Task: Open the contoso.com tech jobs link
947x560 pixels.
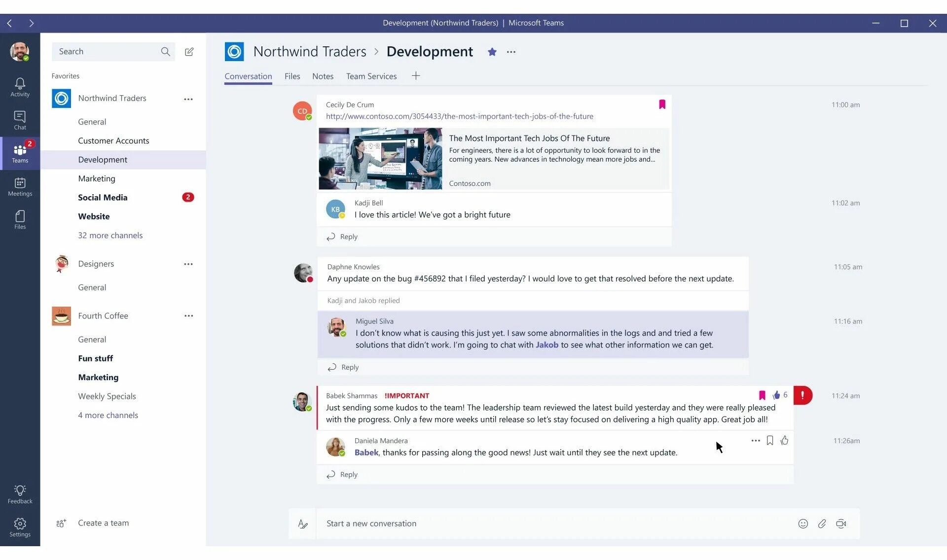Action: pyautogui.click(x=459, y=116)
